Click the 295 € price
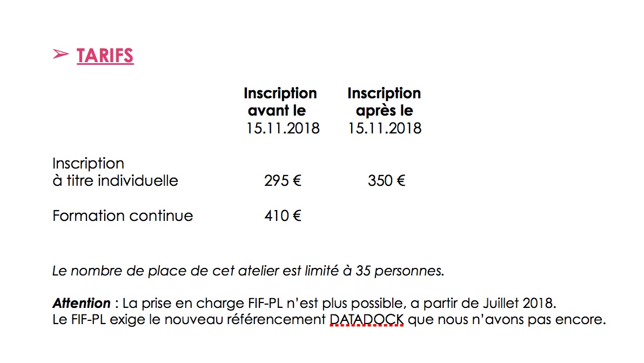Screen dimensions: 644x363 (283, 180)
